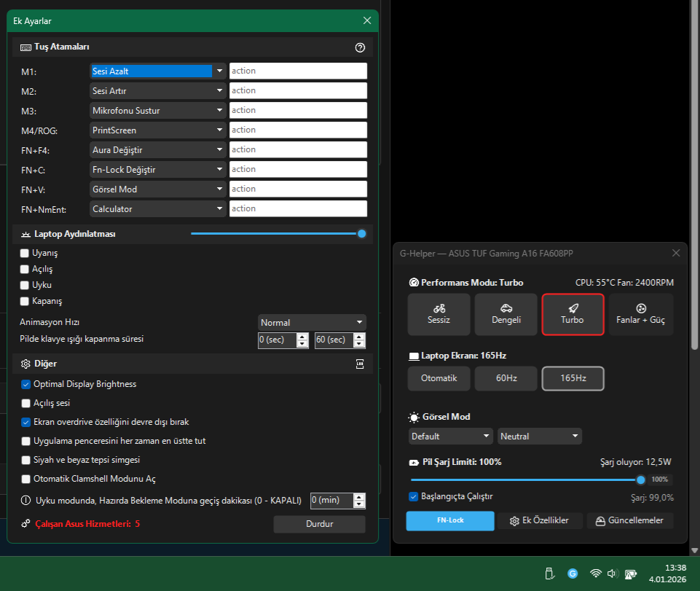Uncheck Optimal Display Brightness
This screenshot has height=591, width=700.
coord(26,384)
